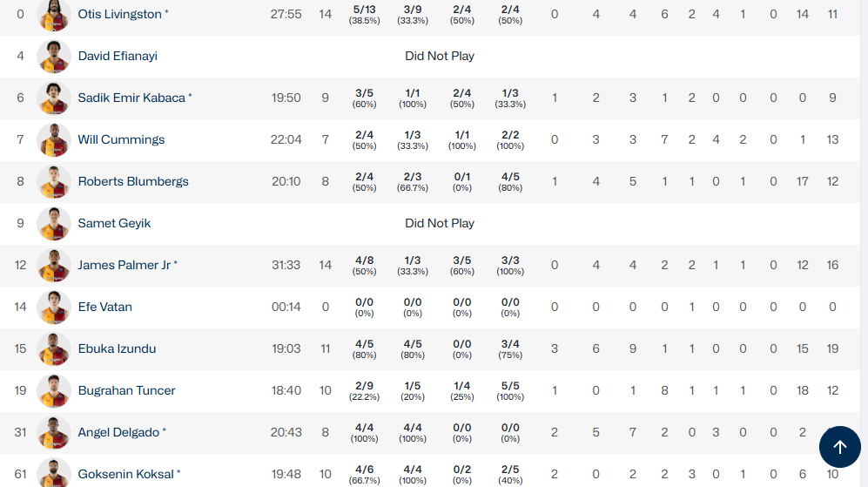Click Ebuka Izundu's headshot
Image resolution: width=868 pixels, height=487 pixels.
click(x=54, y=348)
